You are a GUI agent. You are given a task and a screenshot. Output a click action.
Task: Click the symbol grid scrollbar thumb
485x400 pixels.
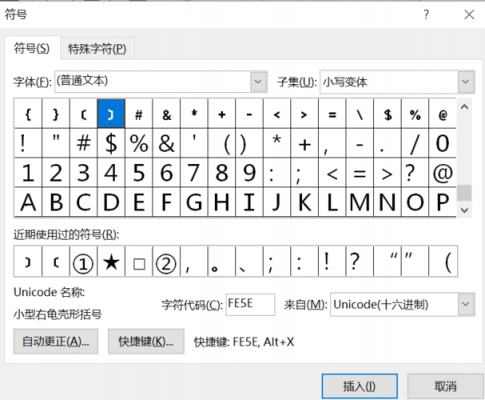click(x=464, y=193)
